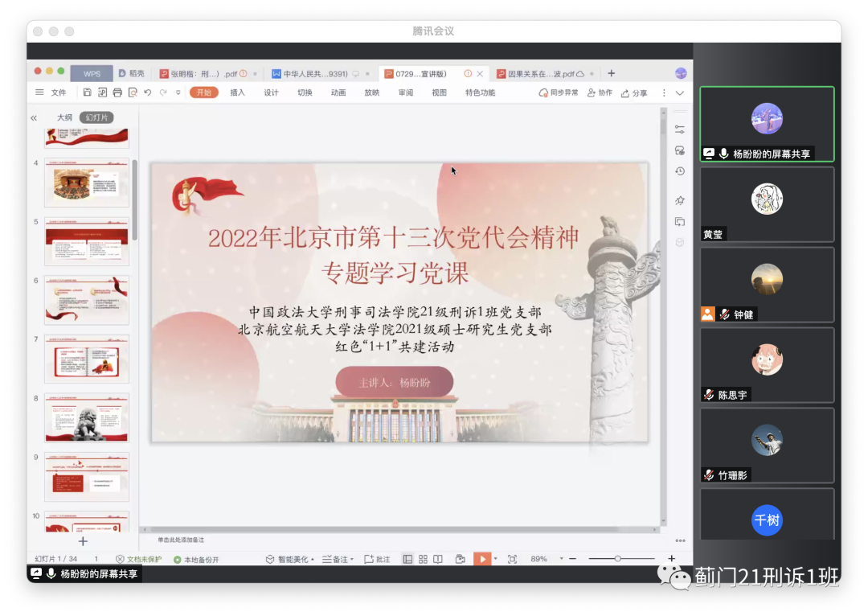Click the zoom out minus button
Viewport: 868px width, 616px height.
[573, 559]
